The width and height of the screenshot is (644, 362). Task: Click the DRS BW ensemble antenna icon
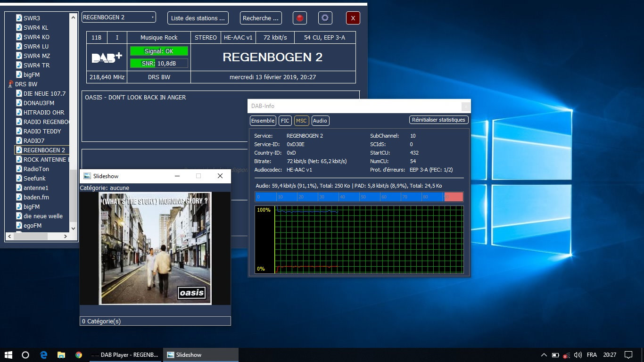10,84
